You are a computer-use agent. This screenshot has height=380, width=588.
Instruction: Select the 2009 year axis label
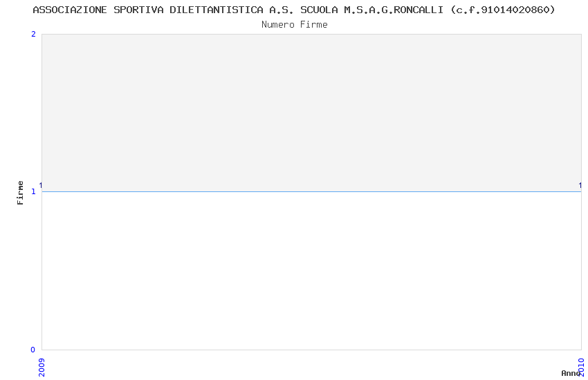point(42,368)
